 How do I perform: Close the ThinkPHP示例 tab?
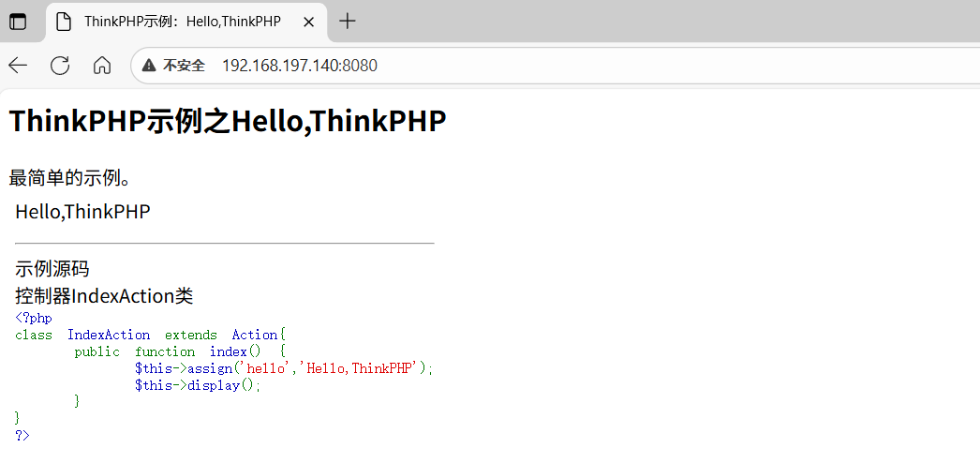308,22
